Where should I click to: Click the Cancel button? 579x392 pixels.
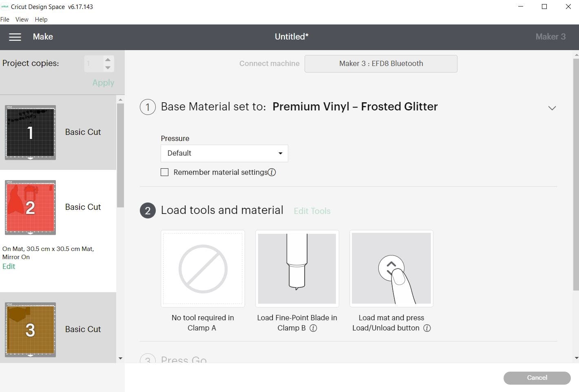click(x=537, y=378)
